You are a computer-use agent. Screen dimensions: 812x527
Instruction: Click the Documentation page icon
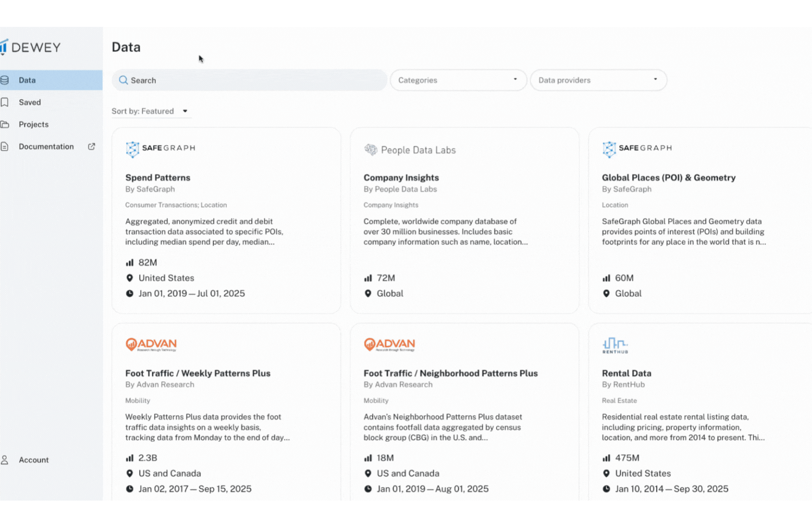click(5, 147)
